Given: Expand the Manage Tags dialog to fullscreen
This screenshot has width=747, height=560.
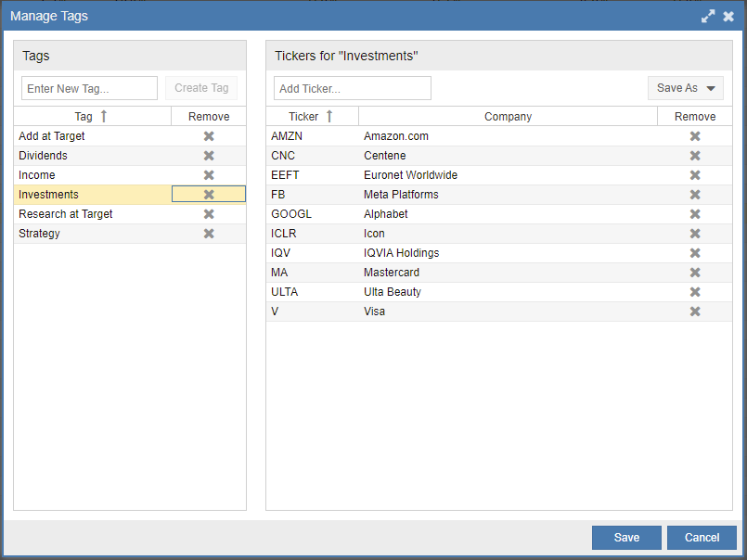Looking at the screenshot, I should click(x=708, y=16).
